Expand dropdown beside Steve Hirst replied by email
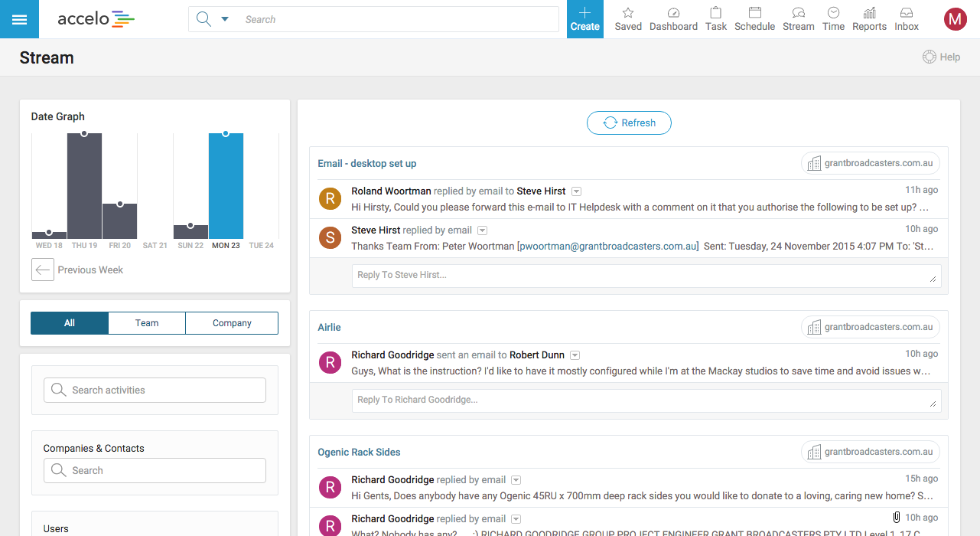This screenshot has height=536, width=980. (483, 230)
